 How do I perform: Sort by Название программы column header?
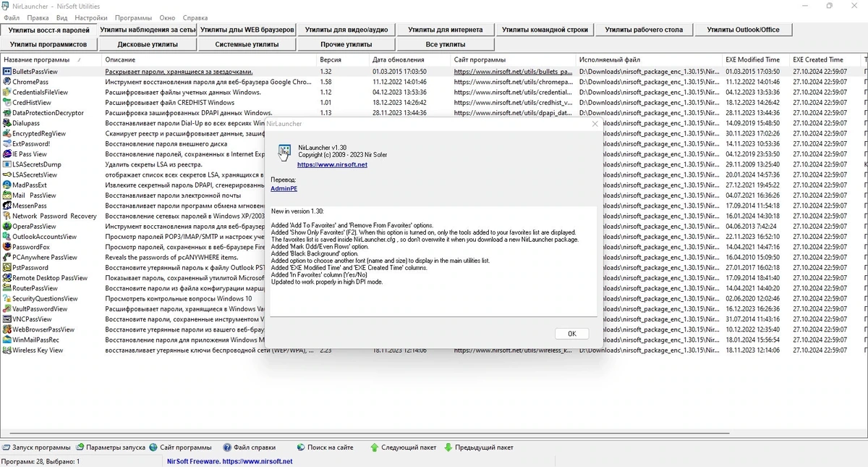click(49, 59)
